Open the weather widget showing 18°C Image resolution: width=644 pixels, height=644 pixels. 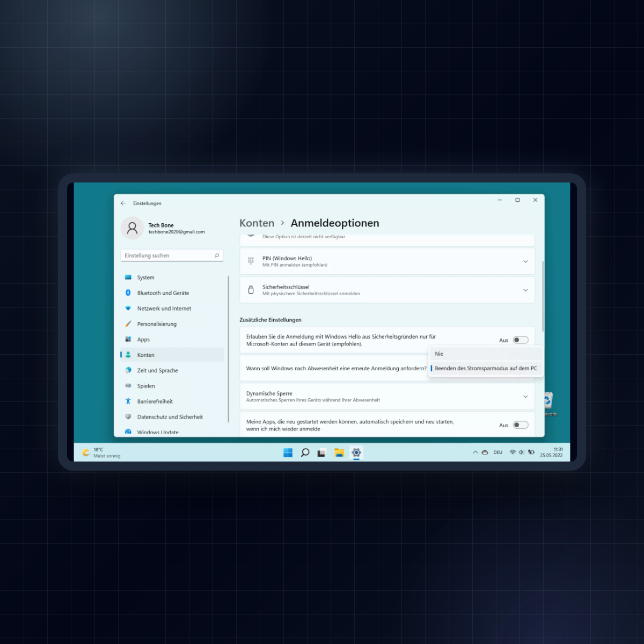[101, 453]
